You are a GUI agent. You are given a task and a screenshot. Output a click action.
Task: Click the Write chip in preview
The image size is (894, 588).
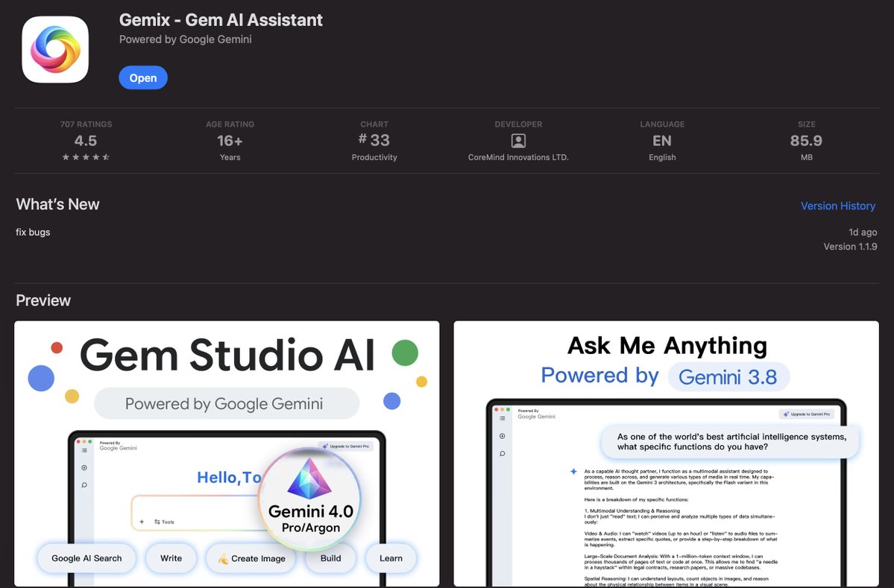[171, 558]
